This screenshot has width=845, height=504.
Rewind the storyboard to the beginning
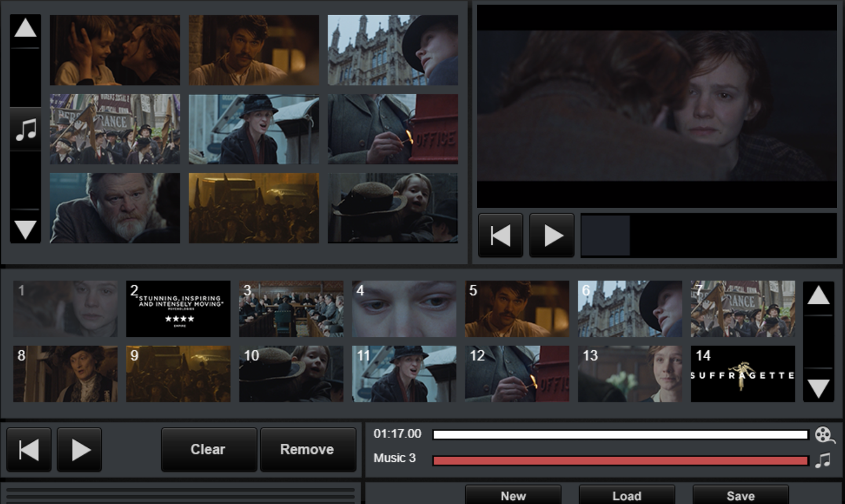coord(29,450)
